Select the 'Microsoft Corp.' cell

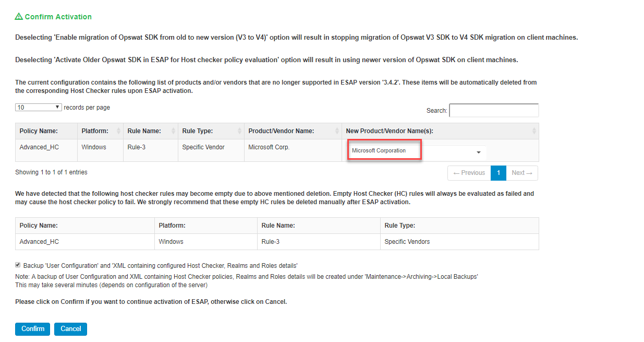point(293,150)
